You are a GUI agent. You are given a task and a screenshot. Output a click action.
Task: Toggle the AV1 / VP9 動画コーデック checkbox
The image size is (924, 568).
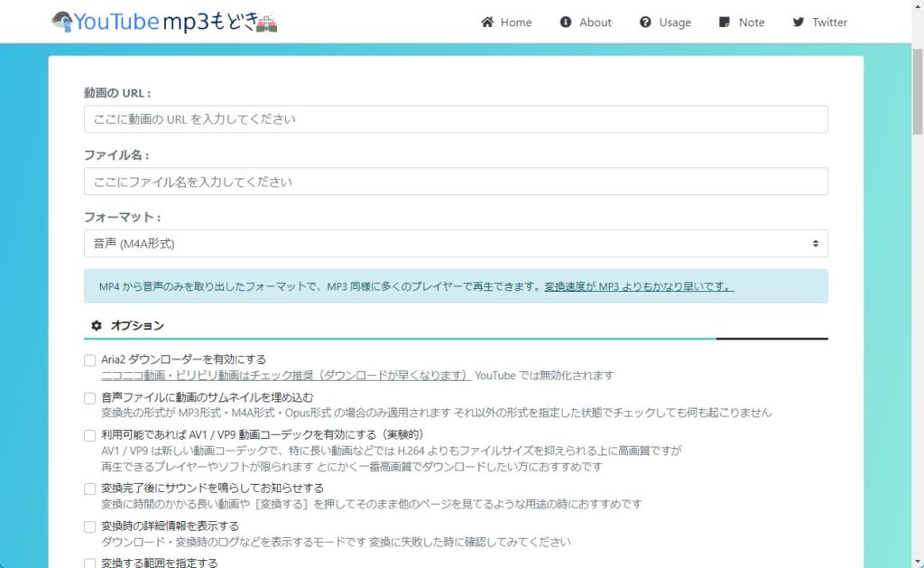(x=90, y=436)
